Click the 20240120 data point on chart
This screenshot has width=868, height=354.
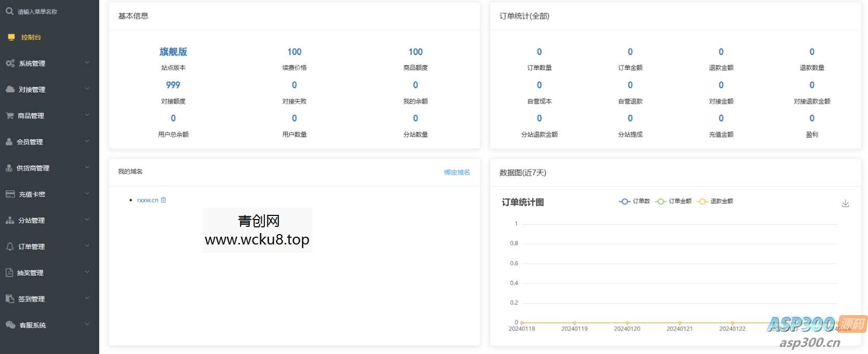pos(627,323)
